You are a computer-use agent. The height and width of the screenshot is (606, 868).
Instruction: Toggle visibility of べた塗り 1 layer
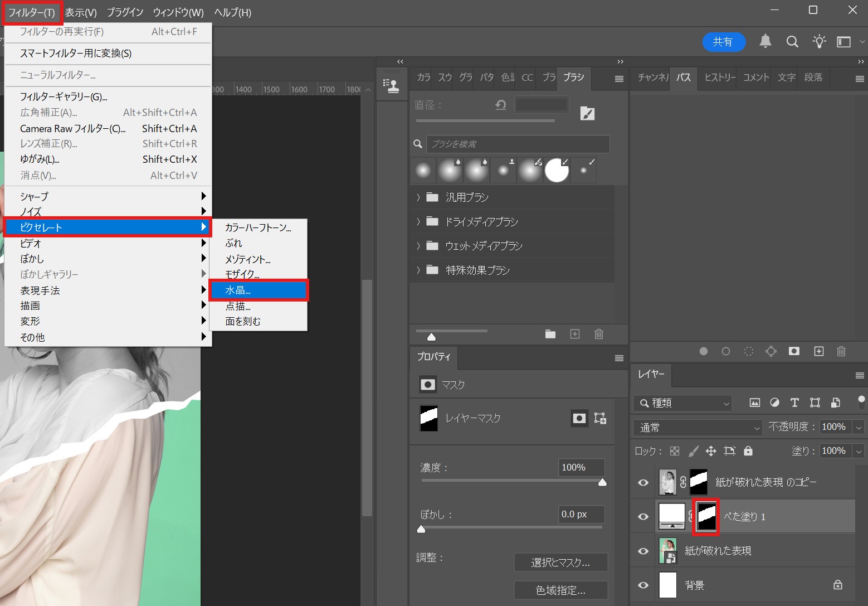click(x=643, y=516)
